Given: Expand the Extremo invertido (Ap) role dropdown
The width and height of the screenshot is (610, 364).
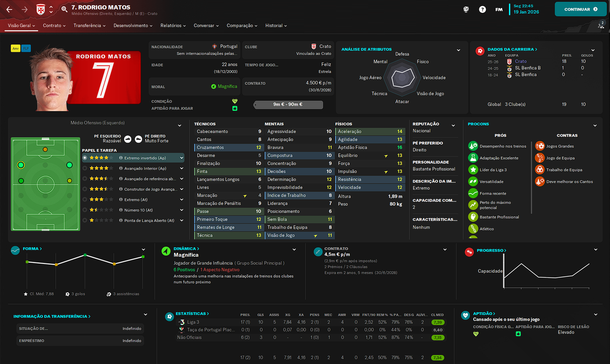Looking at the screenshot, I should 182,158.
